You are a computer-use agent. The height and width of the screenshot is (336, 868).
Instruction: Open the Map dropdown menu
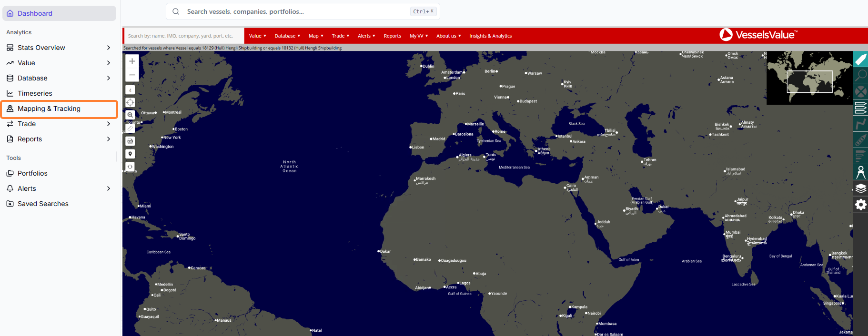pyautogui.click(x=316, y=36)
